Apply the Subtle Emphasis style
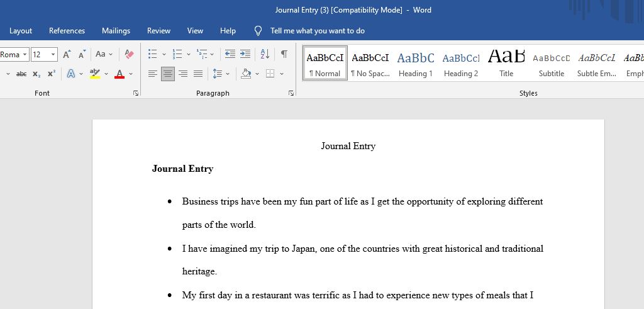Screen dimensions: 644x309 597,64
